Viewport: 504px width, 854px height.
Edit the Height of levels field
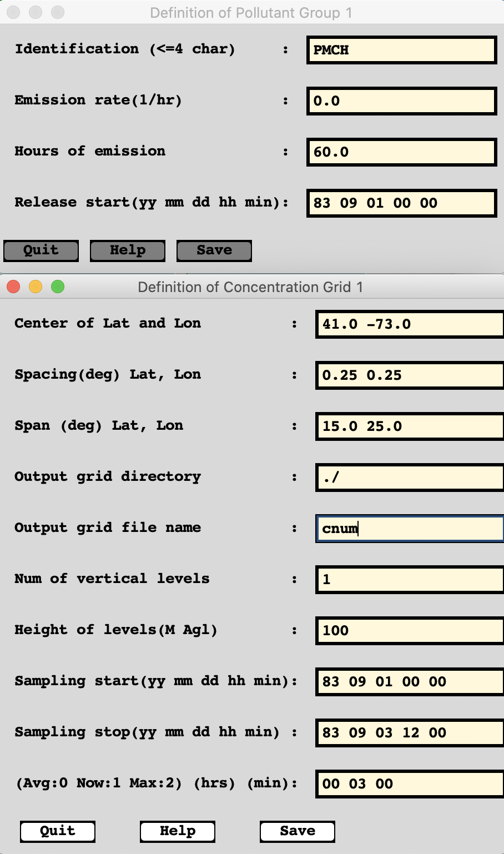[x=410, y=631]
